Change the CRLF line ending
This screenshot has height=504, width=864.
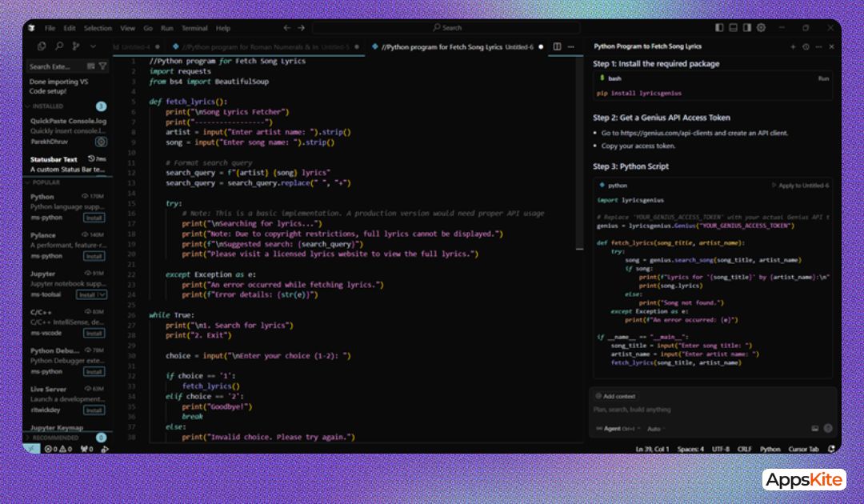[745, 449]
